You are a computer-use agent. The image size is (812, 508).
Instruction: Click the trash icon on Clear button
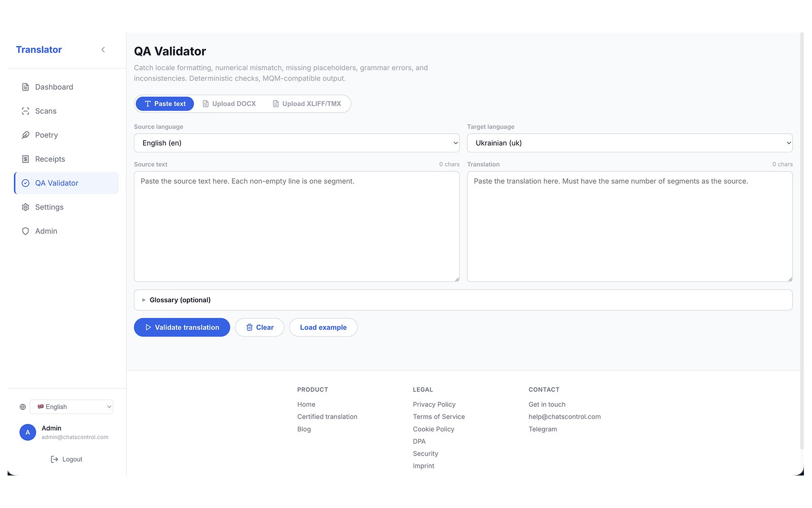pos(249,328)
